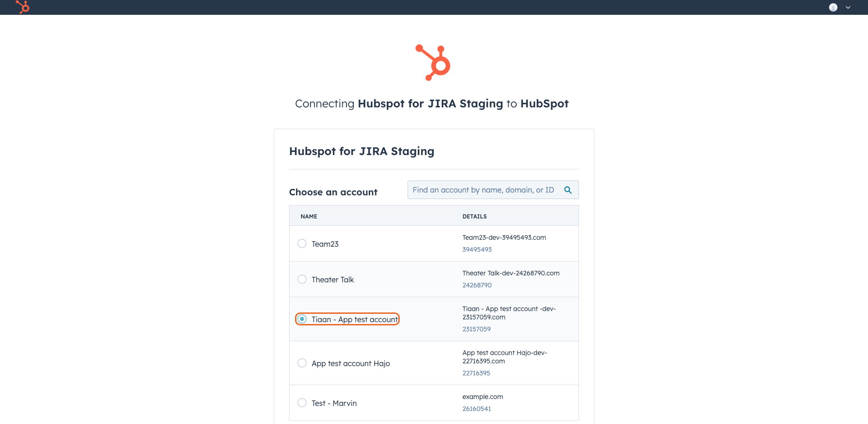Click account ID 39495493 link
The height and width of the screenshot is (424, 868).
(x=477, y=249)
